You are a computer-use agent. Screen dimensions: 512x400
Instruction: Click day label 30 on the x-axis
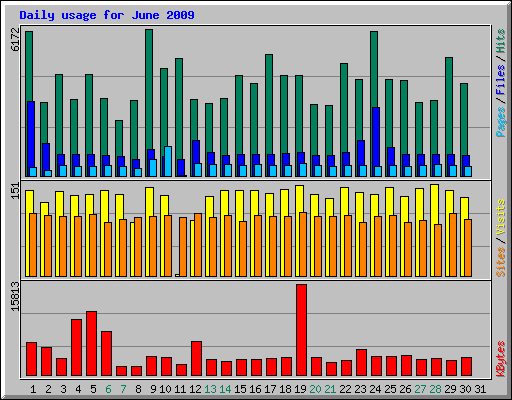tap(465, 389)
